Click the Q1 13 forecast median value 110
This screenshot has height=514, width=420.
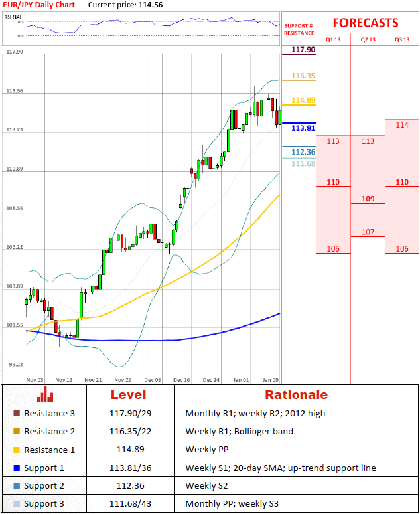click(333, 182)
